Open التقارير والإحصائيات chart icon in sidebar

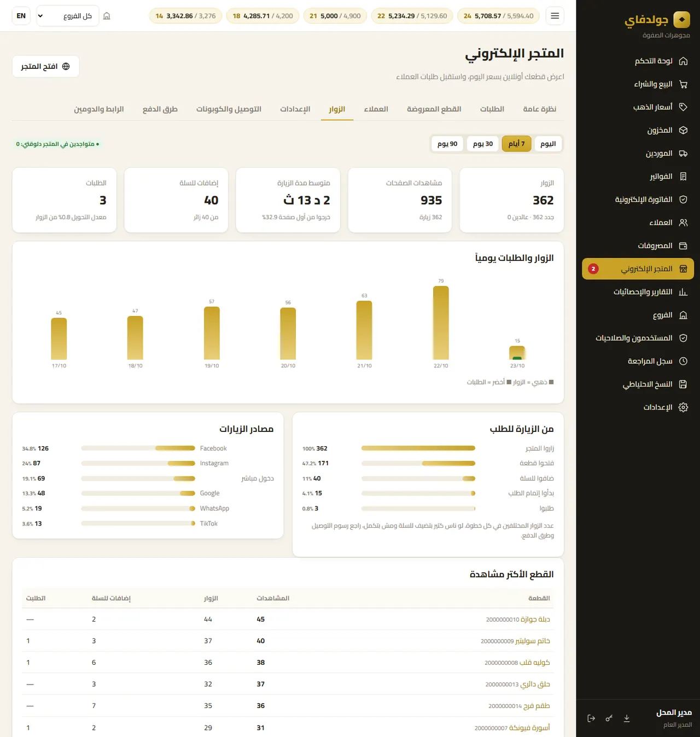(x=683, y=292)
